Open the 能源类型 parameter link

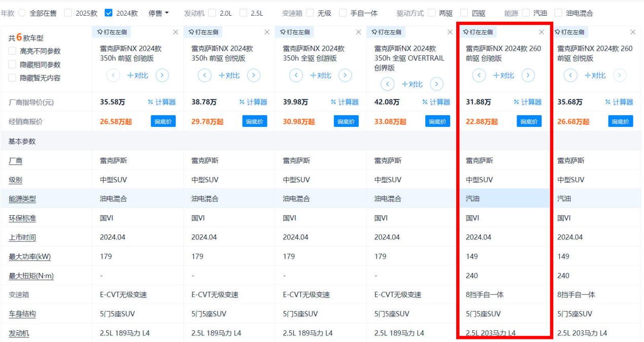[x=23, y=199]
